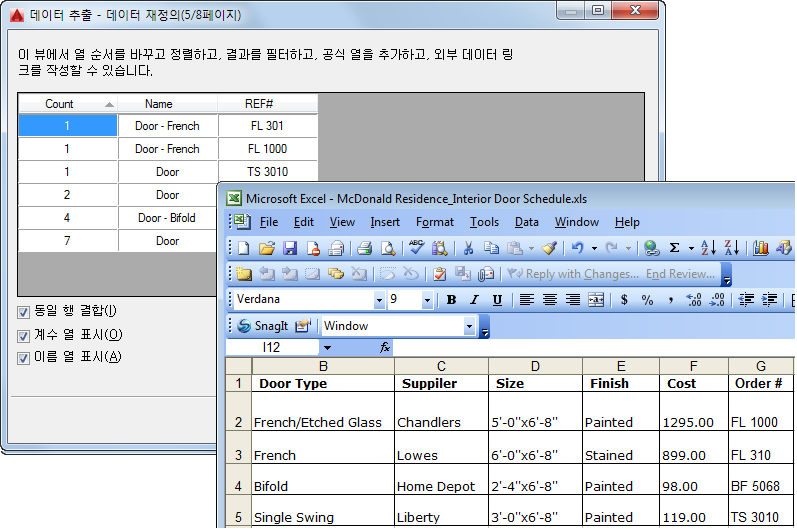Click the Merge and Center icon
Image resolution: width=797 pixels, height=529 pixels.
point(596,300)
